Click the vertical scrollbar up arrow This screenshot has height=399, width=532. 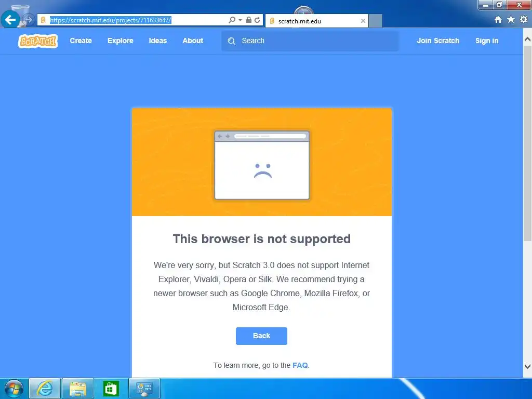[528, 39]
